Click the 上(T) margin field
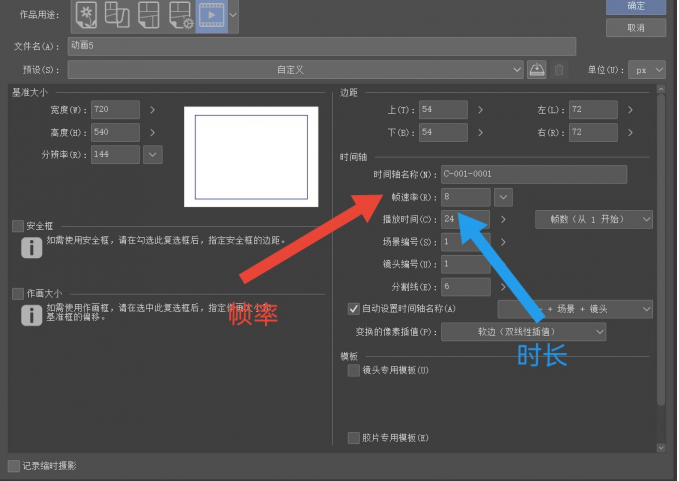Screen dimensions: 679x481 [x=443, y=110]
